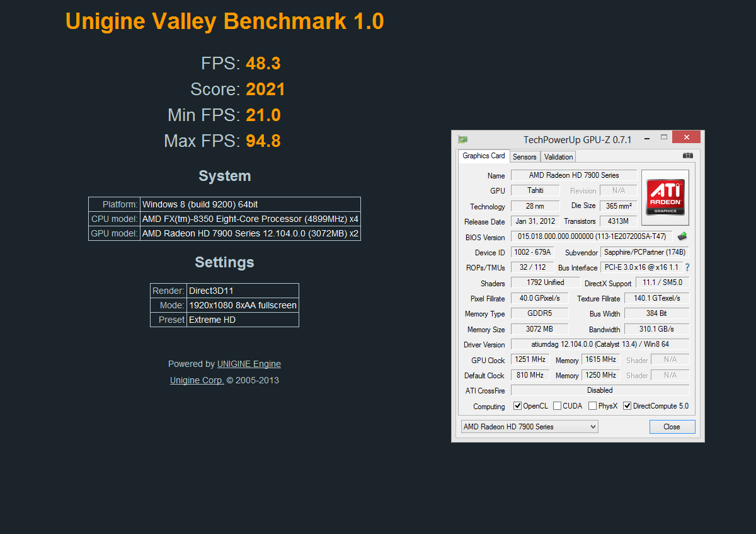
Task: Click the Score value 2021
Action: 265,90
